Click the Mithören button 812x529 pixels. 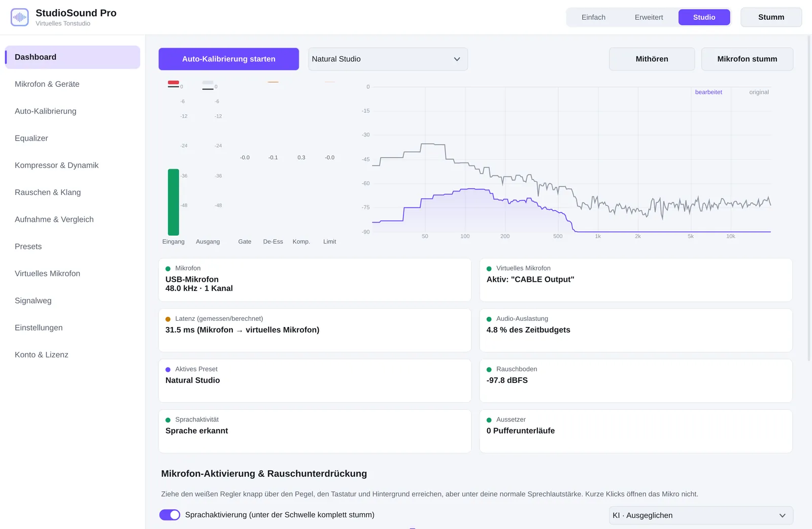tap(652, 59)
